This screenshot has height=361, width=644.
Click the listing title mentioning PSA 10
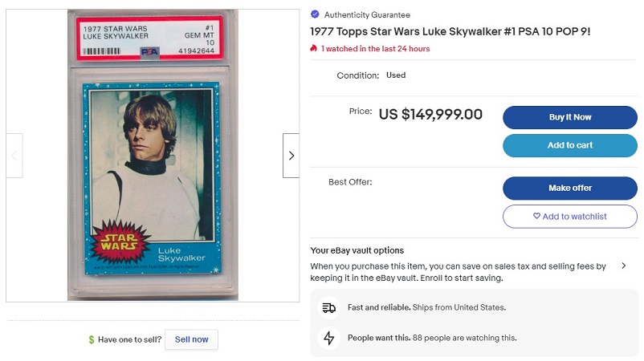450,31
